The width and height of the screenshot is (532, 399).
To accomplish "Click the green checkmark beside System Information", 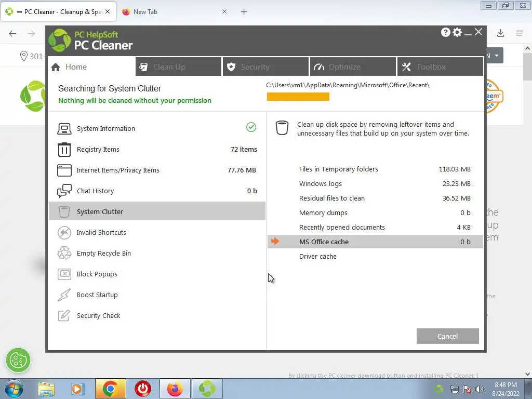I will coord(251,127).
